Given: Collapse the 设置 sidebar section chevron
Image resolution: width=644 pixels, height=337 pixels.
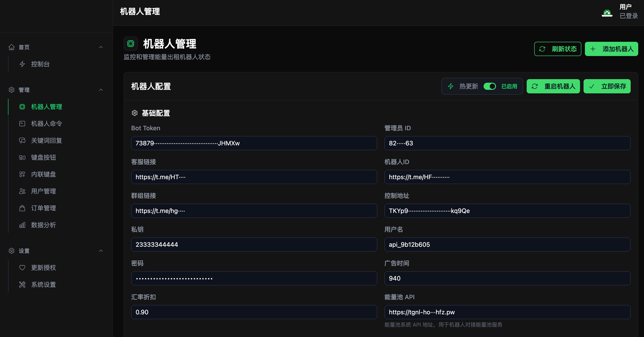Looking at the screenshot, I should click(101, 251).
